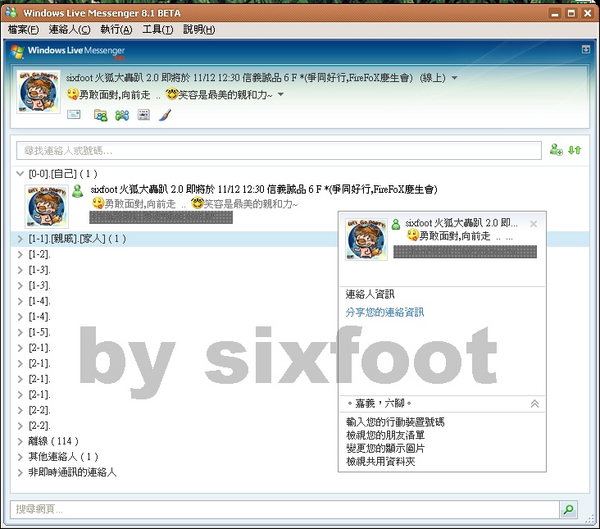Click the icon left of the paintbrush
The height and width of the screenshot is (529, 600).
pos(143,114)
